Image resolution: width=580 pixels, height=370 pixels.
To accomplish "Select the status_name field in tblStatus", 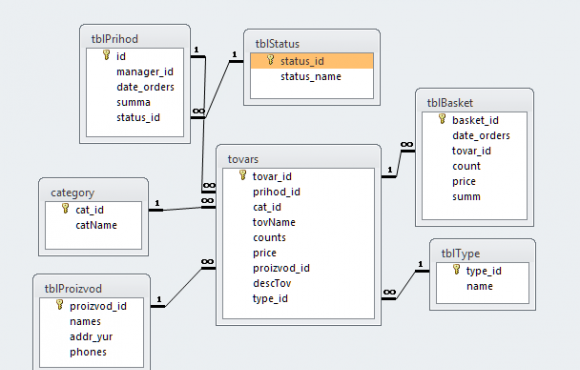I will pos(312,77).
